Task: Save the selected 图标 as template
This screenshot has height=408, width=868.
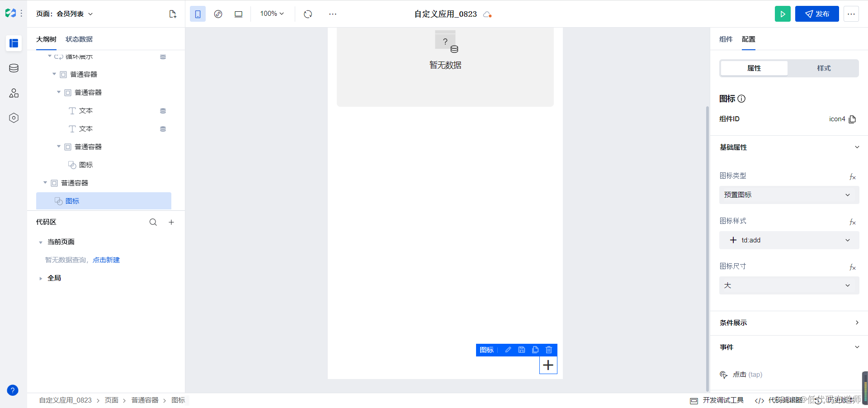Action: 522,350
